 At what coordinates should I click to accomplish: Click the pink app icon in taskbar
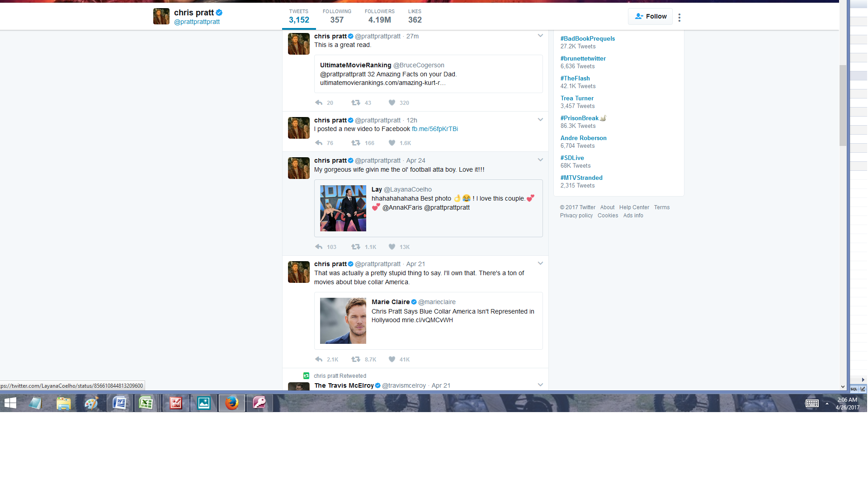point(259,403)
